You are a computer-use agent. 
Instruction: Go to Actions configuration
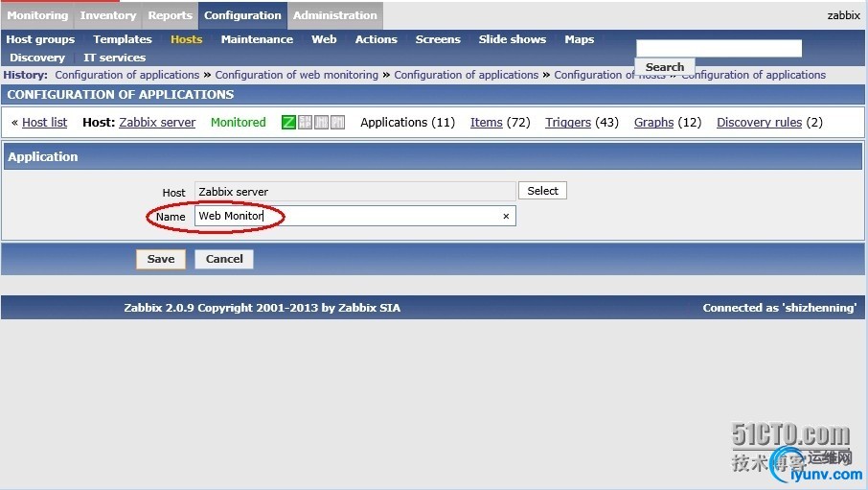(x=376, y=39)
